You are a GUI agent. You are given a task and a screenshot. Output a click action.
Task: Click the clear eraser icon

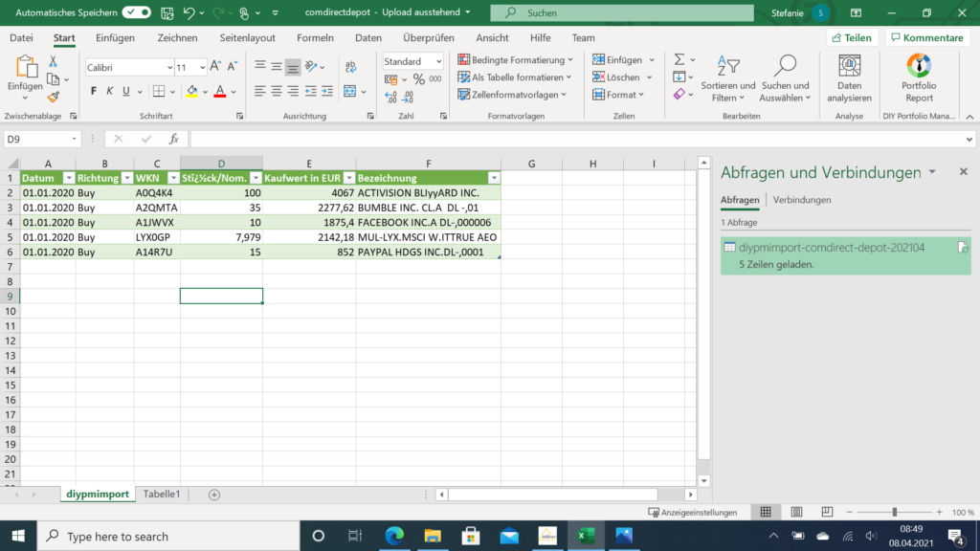(679, 95)
